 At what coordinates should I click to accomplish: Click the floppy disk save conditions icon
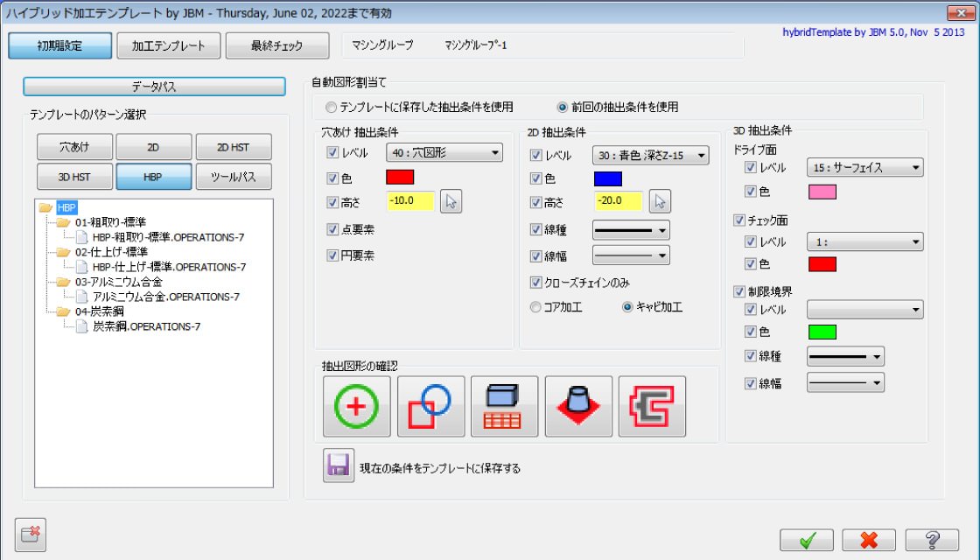tap(338, 467)
